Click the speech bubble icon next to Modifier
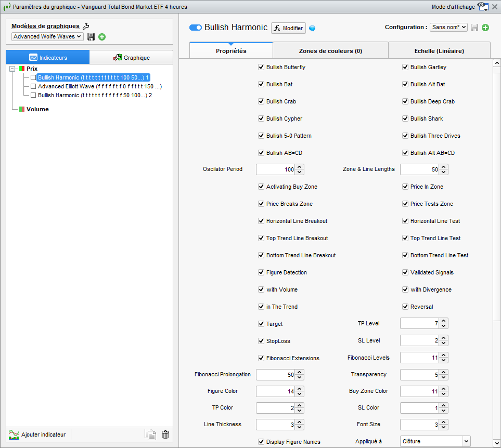501x448 pixels. point(313,28)
